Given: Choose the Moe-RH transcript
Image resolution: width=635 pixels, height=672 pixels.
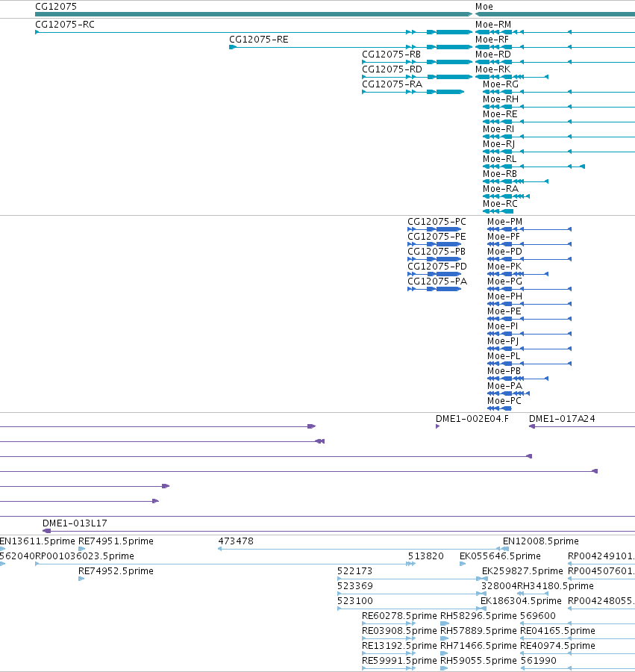Looking at the screenshot, I should pyautogui.click(x=500, y=99).
